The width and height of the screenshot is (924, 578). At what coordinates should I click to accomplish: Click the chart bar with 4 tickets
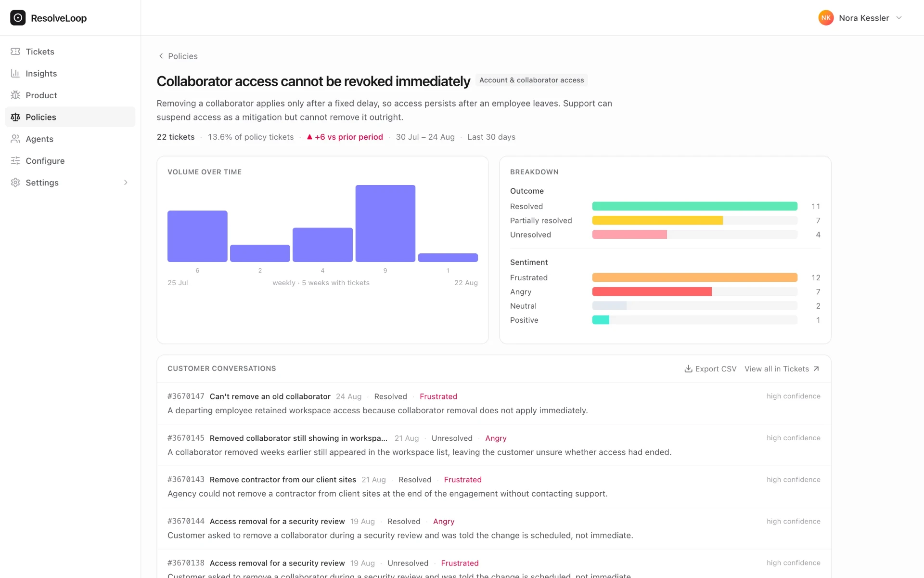[322, 245]
